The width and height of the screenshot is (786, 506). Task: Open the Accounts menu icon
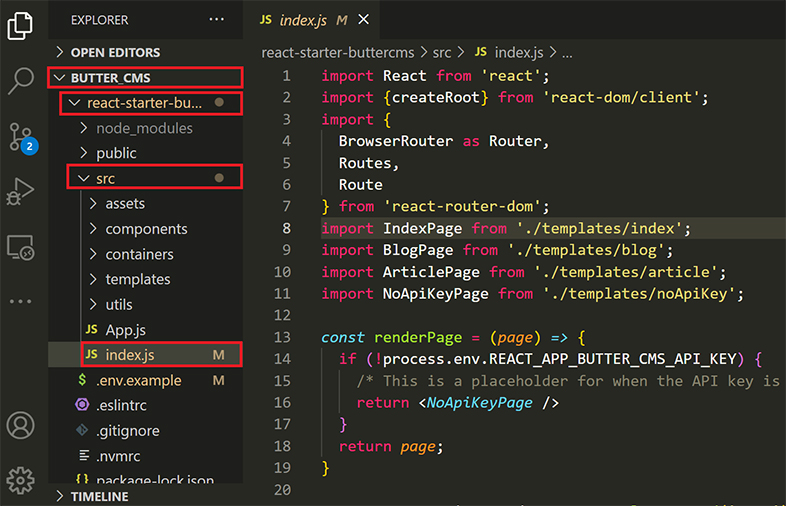pos(21,425)
